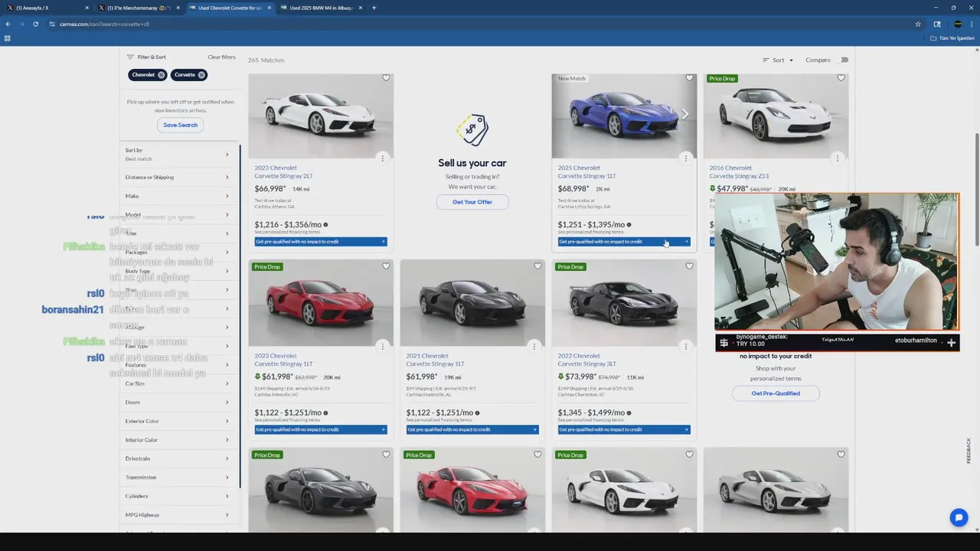Viewport: 980px width, 551px height.
Task: Select the Used Chevrolet Corvette tab
Action: click(229, 8)
